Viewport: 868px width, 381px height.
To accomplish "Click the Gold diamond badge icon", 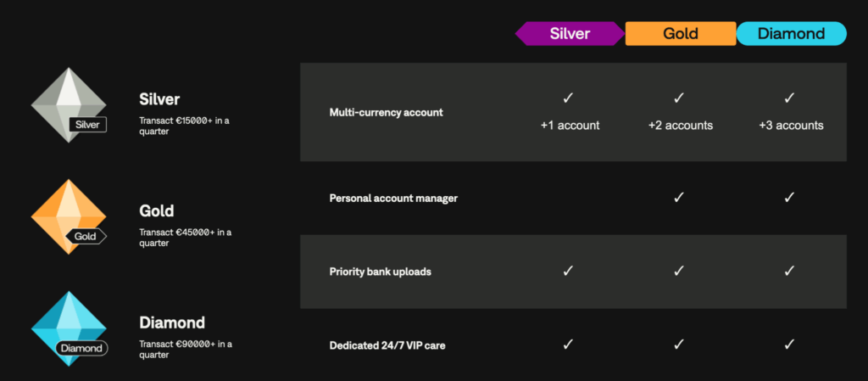I will click(x=68, y=216).
